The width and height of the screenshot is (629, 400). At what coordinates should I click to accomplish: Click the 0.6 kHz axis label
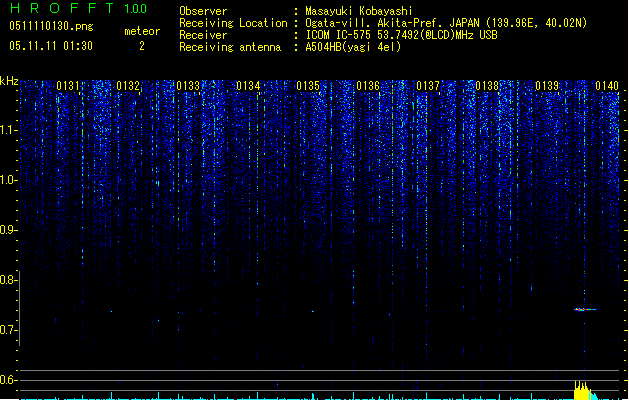point(9,380)
